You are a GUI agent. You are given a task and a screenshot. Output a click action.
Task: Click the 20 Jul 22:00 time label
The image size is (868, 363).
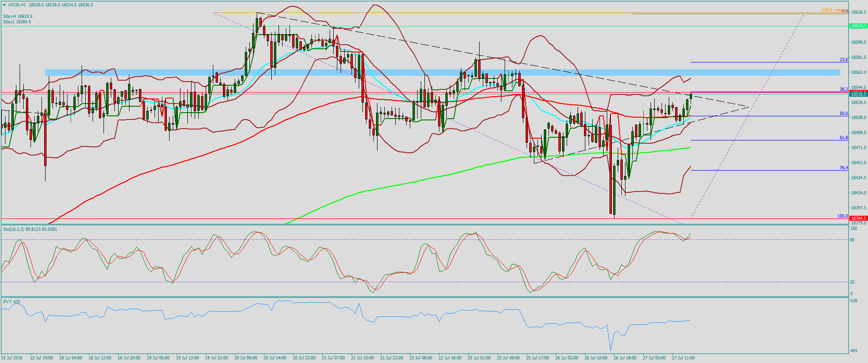click(x=304, y=358)
